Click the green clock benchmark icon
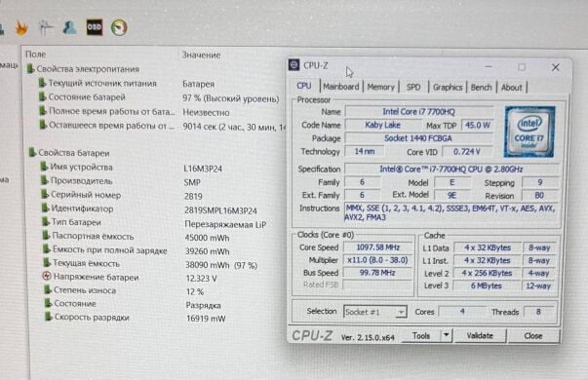This screenshot has height=380, width=588. [119, 27]
